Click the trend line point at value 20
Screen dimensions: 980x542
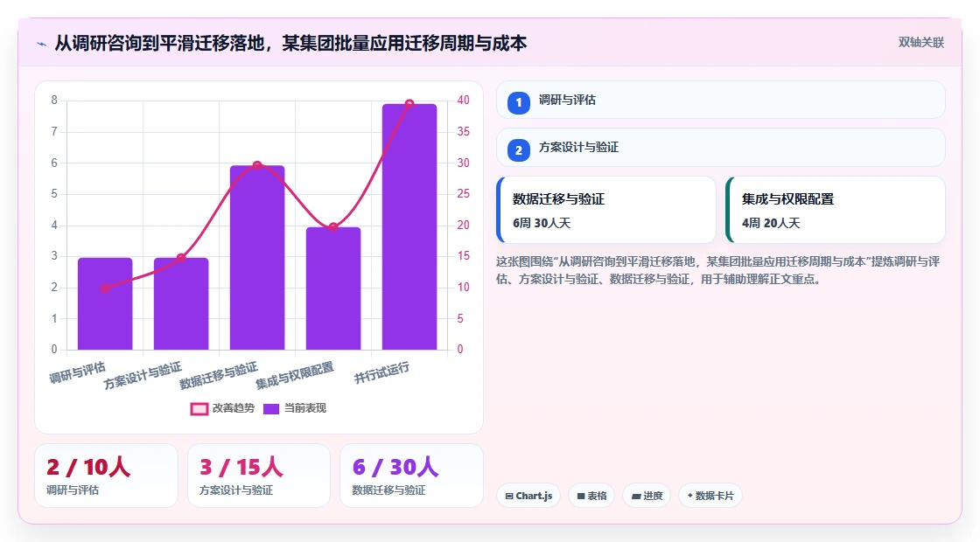click(333, 226)
